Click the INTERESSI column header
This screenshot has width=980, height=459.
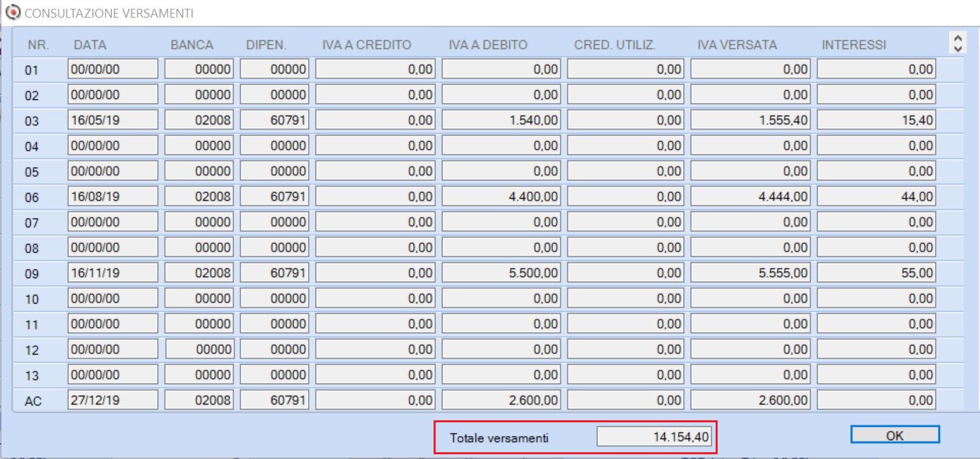tap(854, 45)
